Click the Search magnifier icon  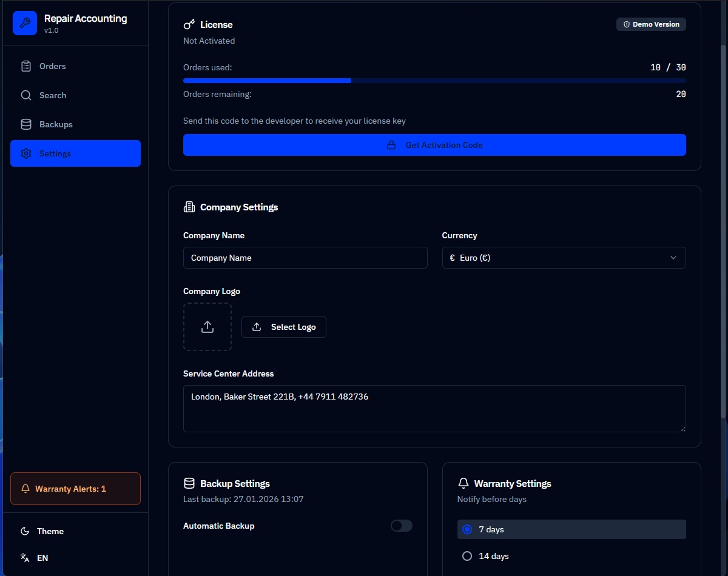click(x=26, y=95)
